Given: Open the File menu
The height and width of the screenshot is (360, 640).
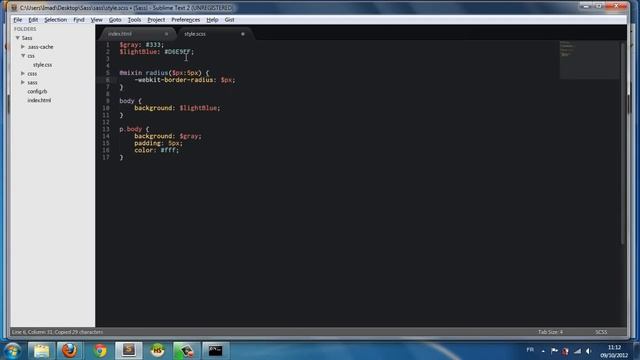Looking at the screenshot, I should coord(18,20).
